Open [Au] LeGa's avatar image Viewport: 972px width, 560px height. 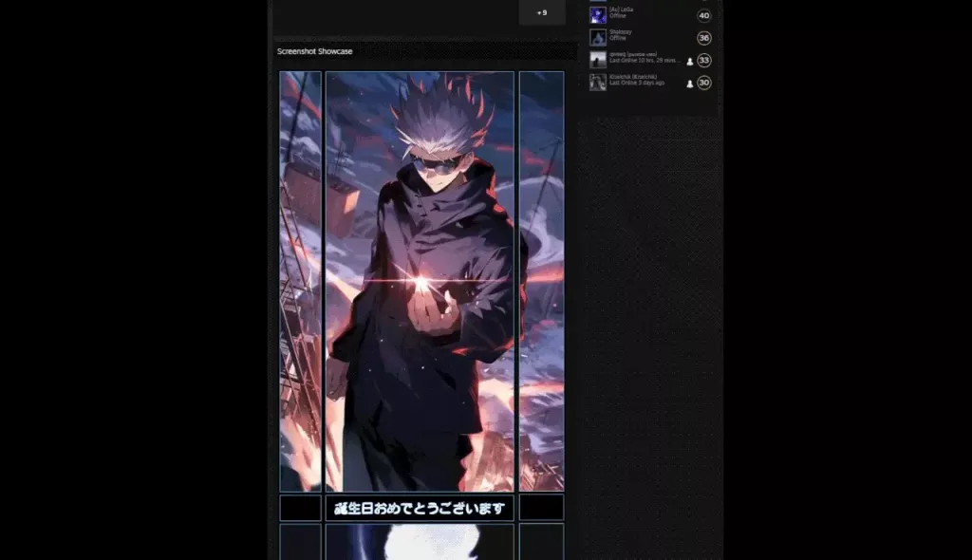coord(598,15)
